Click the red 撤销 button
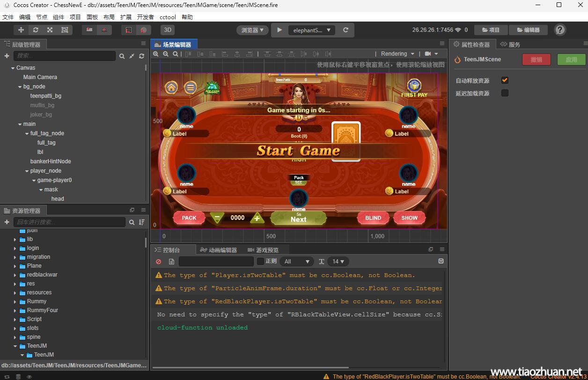The image size is (588, 380). coord(536,59)
